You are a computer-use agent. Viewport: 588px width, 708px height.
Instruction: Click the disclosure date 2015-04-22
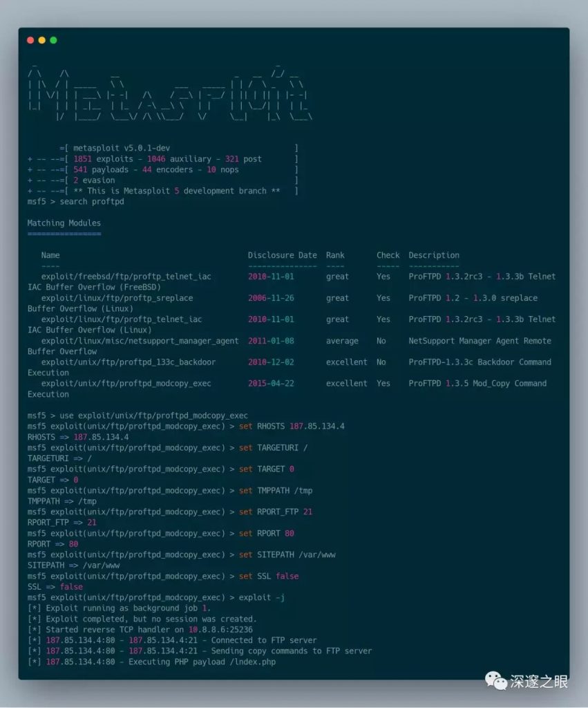click(271, 383)
